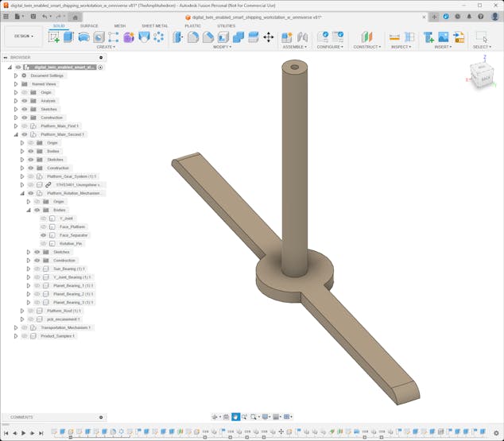Collapse the Platform_Main_Second:1 component
The image size is (504, 441).
pyautogui.click(x=16, y=134)
